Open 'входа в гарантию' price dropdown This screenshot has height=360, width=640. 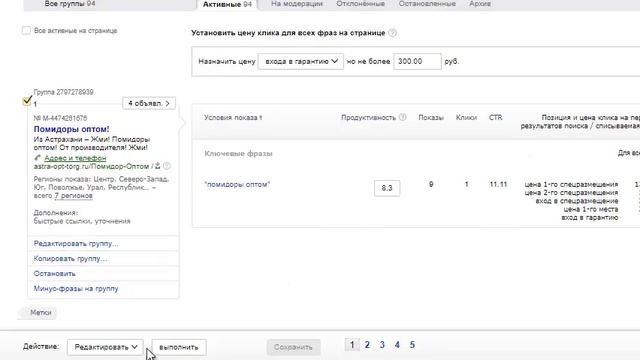tap(301, 61)
